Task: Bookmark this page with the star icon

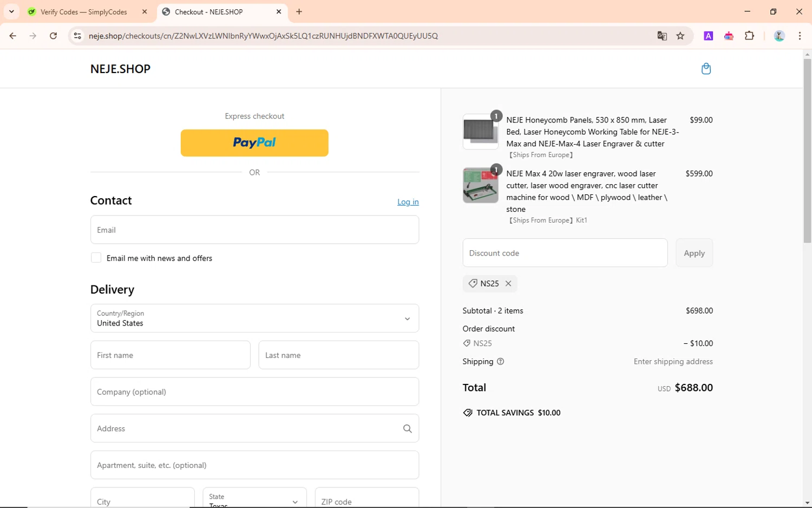Action: [x=680, y=36]
